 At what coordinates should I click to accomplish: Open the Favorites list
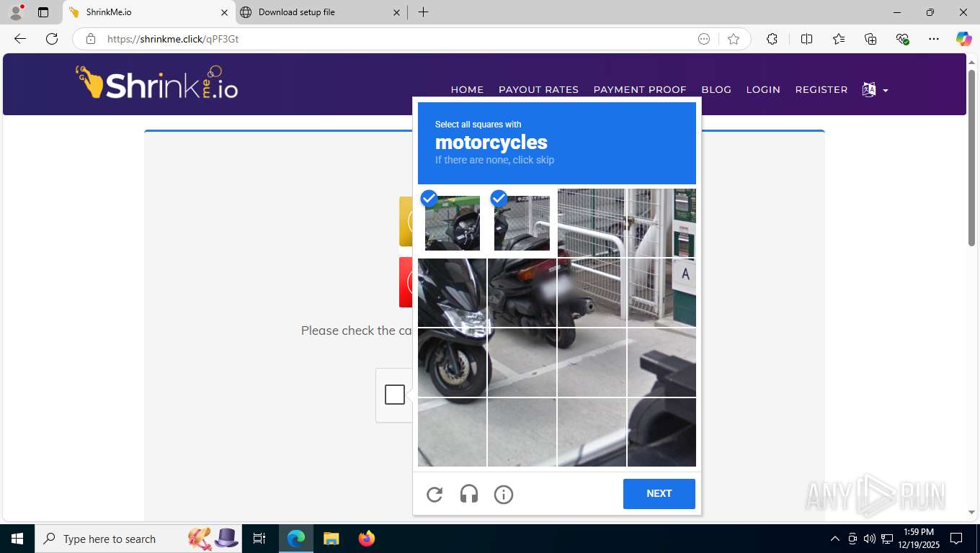(839, 39)
